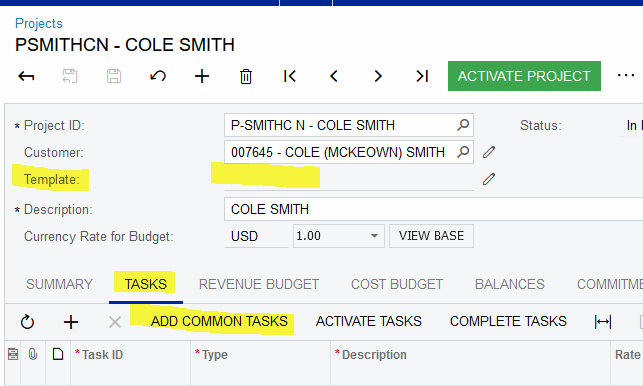Open the Revenue Budget tab
The width and height of the screenshot is (643, 386).
259,284
